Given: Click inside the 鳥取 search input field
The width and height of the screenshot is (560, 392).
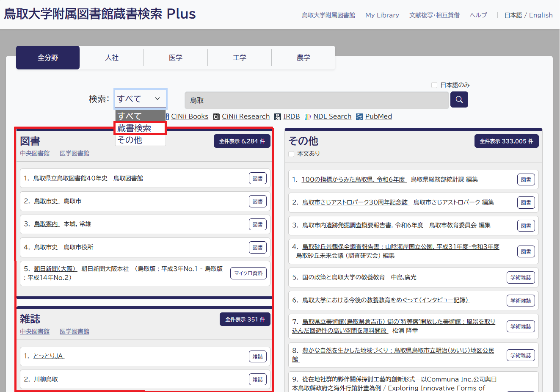Looking at the screenshot, I should [316, 100].
